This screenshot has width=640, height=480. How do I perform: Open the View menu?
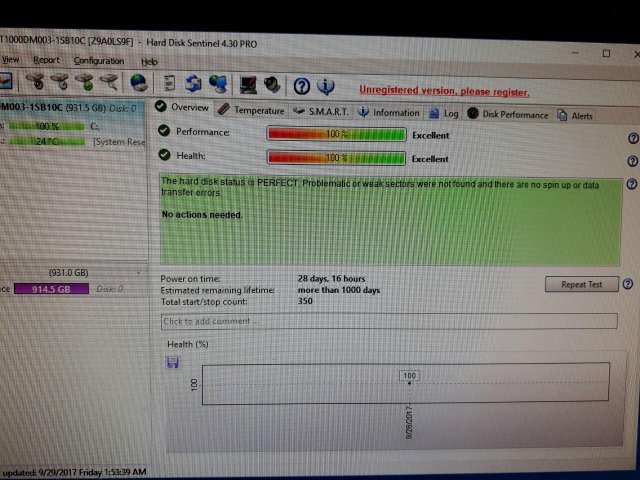tap(10, 60)
